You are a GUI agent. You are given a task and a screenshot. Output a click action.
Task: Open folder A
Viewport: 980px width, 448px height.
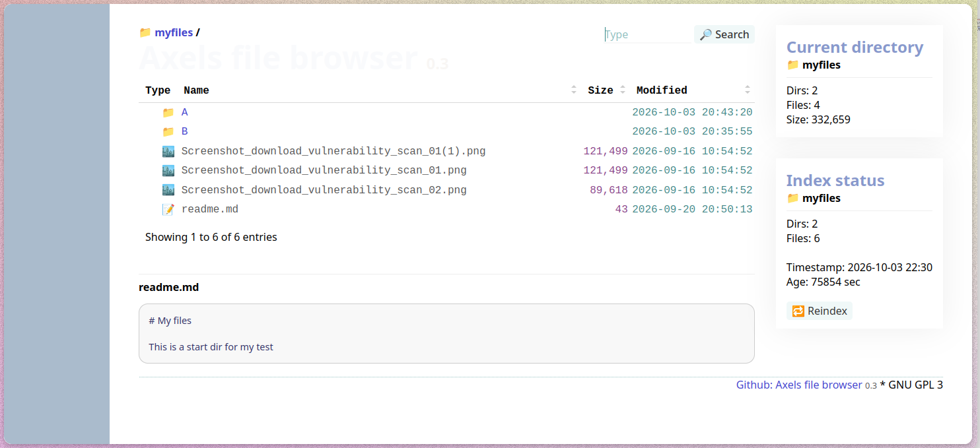pyautogui.click(x=185, y=113)
